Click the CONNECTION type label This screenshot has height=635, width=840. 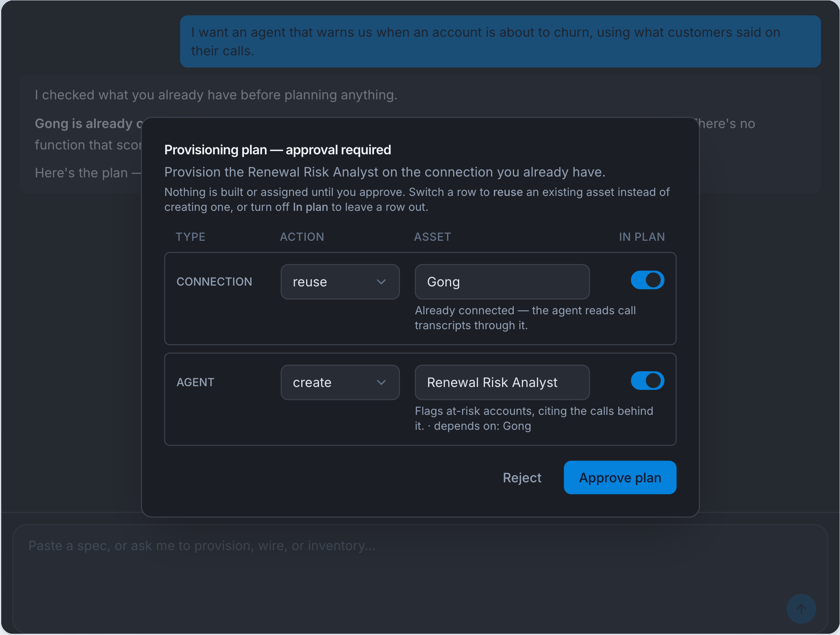click(214, 282)
